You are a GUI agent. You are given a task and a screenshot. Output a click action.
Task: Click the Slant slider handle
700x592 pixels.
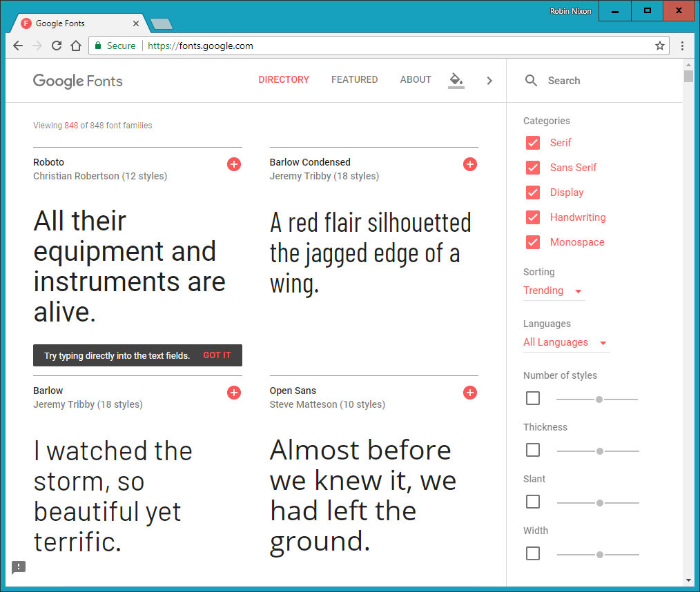pyautogui.click(x=600, y=503)
